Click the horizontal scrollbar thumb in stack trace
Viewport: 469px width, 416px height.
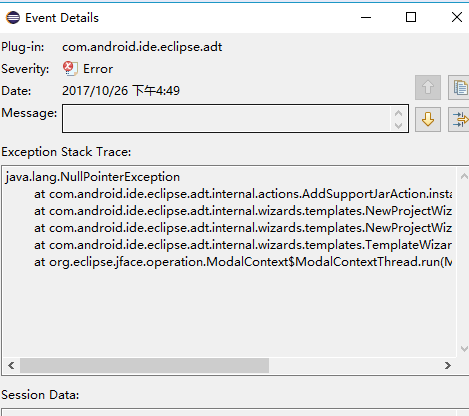coord(144,365)
